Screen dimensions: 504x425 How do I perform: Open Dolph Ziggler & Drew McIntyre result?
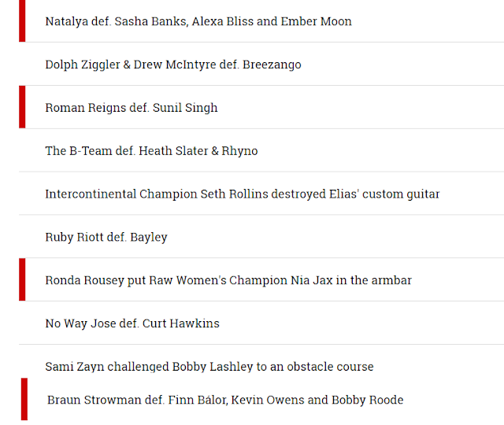pyautogui.click(x=173, y=65)
